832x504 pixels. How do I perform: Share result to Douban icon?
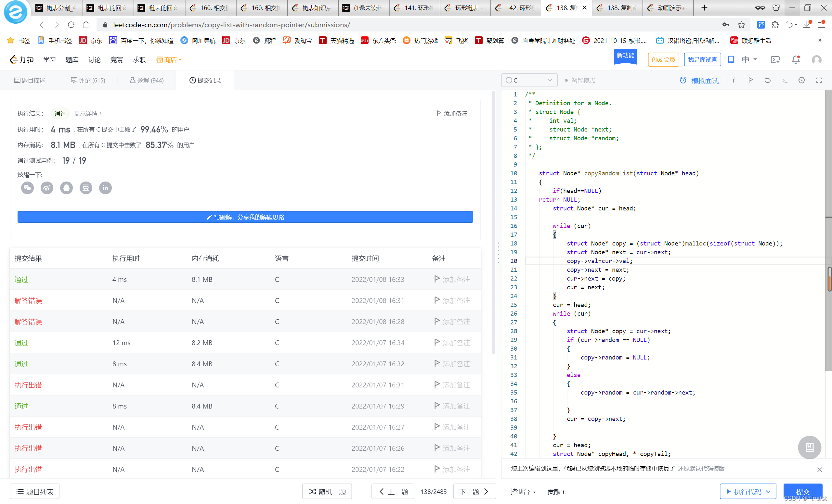86,188
